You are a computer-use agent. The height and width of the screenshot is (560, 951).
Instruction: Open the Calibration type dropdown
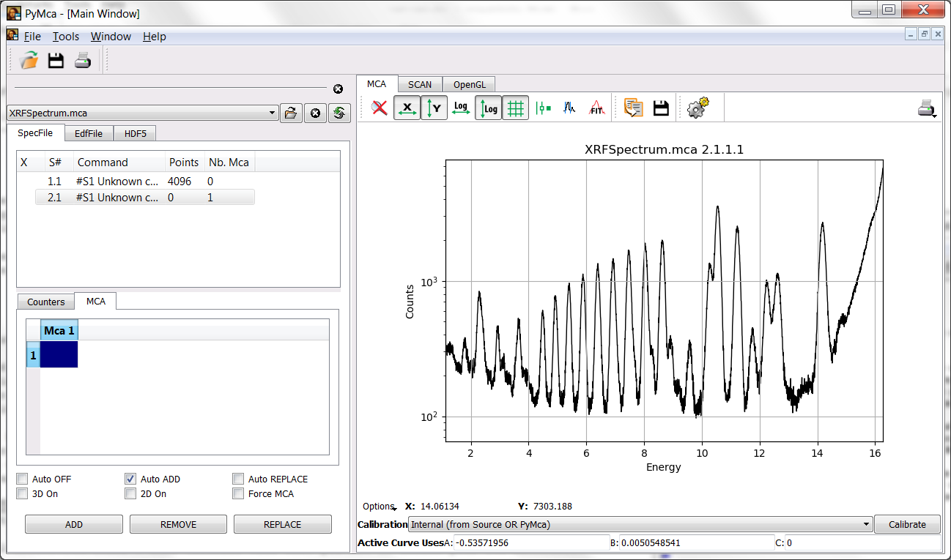click(x=867, y=524)
